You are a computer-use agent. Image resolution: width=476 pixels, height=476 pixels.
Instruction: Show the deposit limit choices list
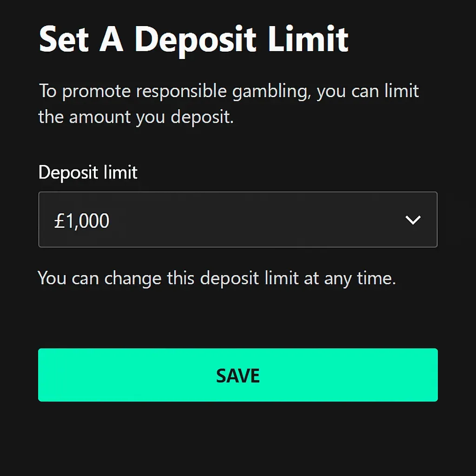tap(238, 220)
